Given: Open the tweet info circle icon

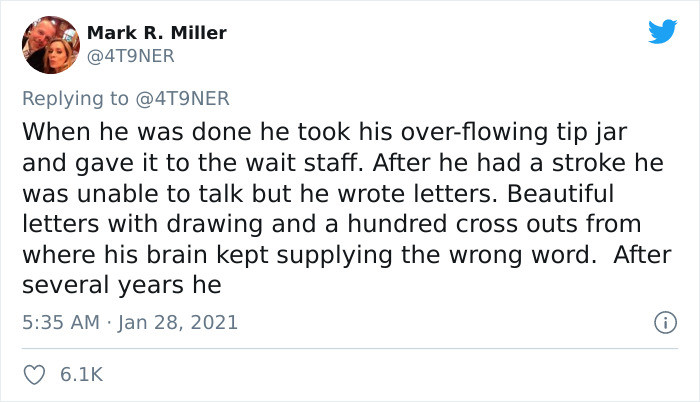Looking at the screenshot, I should pyautogui.click(x=660, y=323).
